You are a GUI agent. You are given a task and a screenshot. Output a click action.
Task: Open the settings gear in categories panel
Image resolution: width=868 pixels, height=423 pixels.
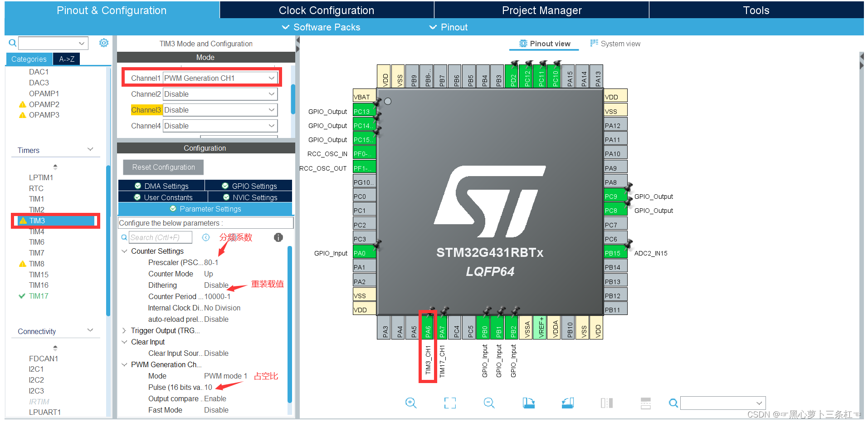(104, 43)
